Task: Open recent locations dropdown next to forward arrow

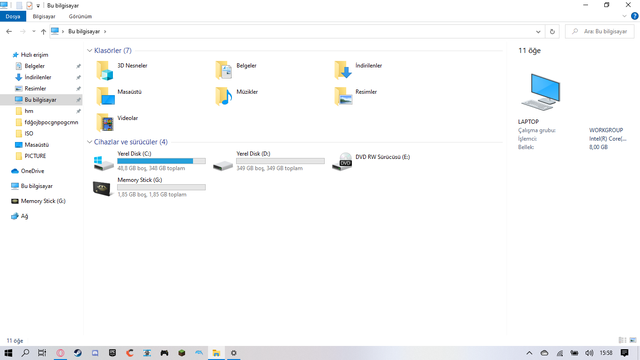Action: pyautogui.click(x=33, y=31)
